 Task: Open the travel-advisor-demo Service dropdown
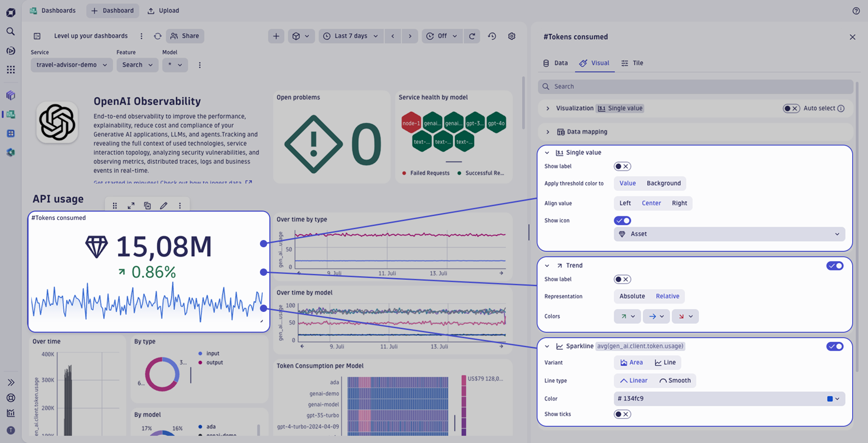(71, 65)
